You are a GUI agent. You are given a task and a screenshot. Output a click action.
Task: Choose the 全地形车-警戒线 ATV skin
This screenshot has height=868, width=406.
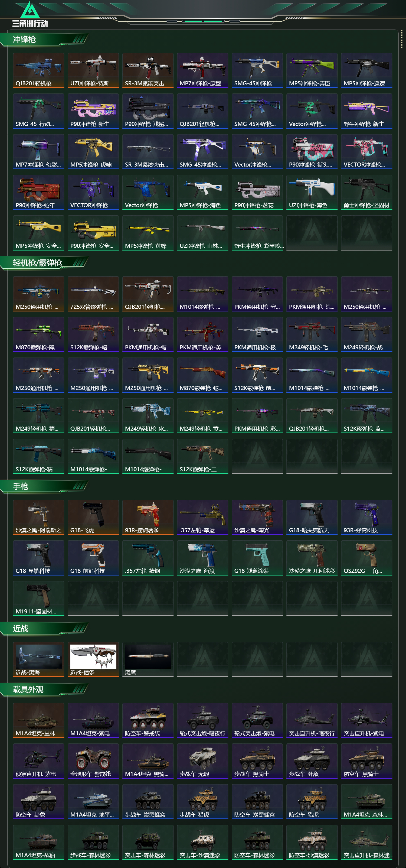click(x=93, y=761)
